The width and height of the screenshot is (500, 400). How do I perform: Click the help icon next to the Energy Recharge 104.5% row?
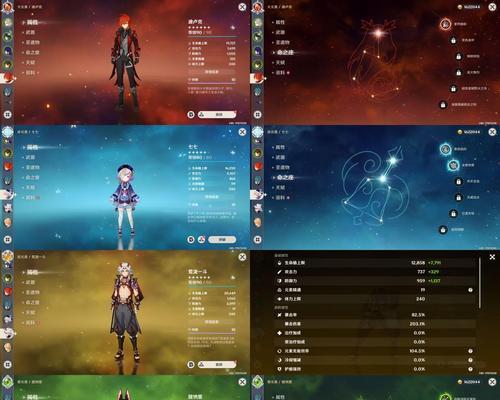pyautogui.click(x=470, y=351)
